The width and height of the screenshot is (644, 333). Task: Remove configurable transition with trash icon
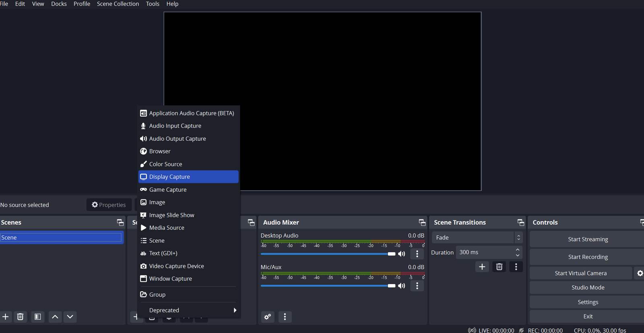(499, 267)
